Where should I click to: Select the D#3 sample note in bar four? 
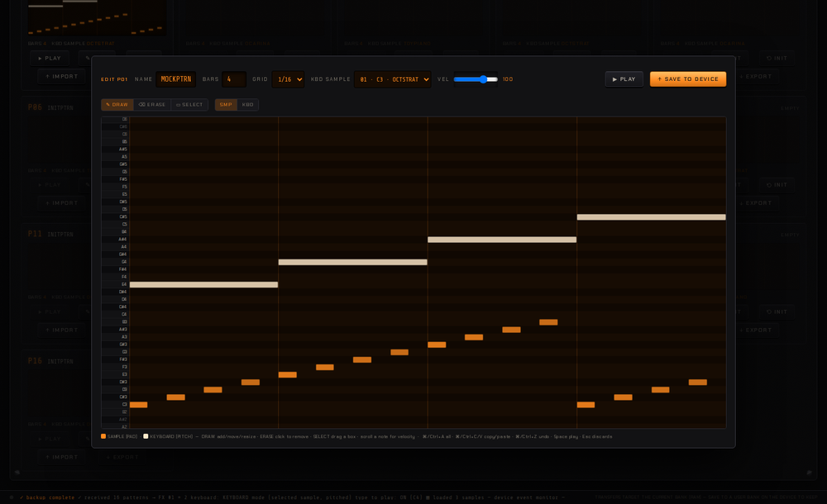698,383
